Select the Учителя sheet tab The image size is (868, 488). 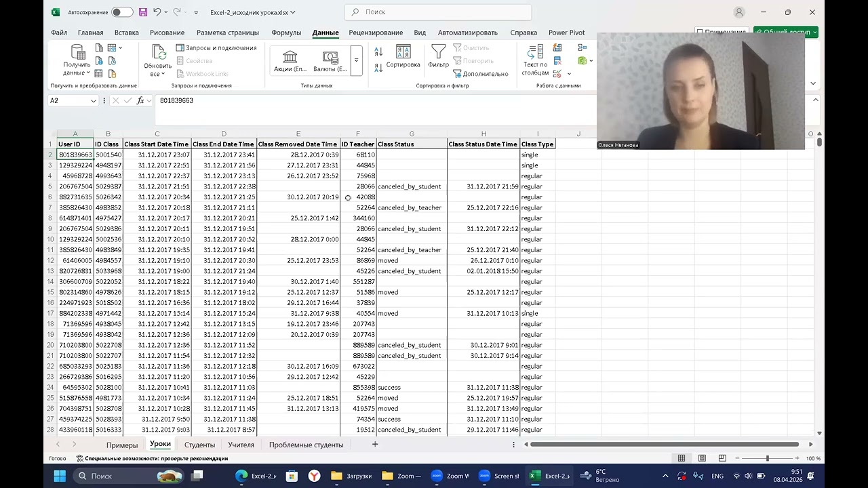pos(241,445)
